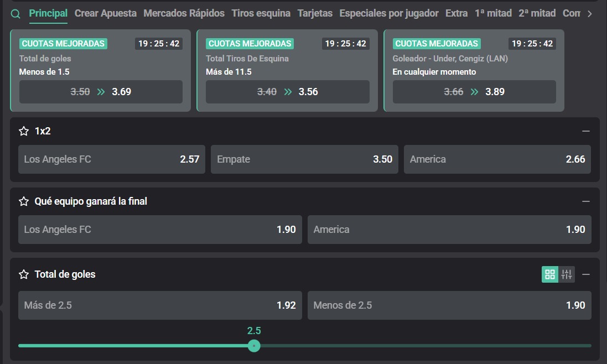Image resolution: width=607 pixels, height=364 pixels.
Task: Select Menos de 2.5 goals at 1.90
Action: tap(449, 305)
